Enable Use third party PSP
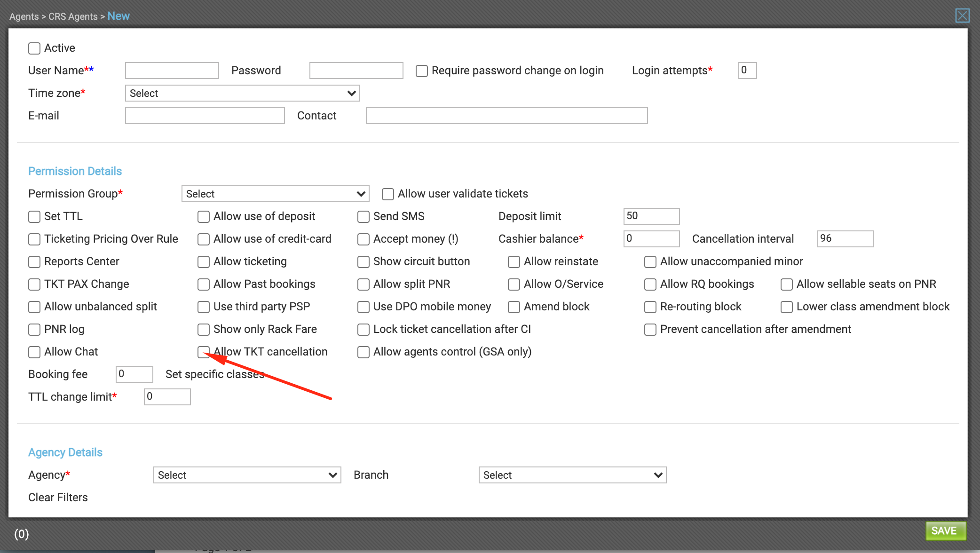This screenshot has width=980, height=553. [204, 307]
